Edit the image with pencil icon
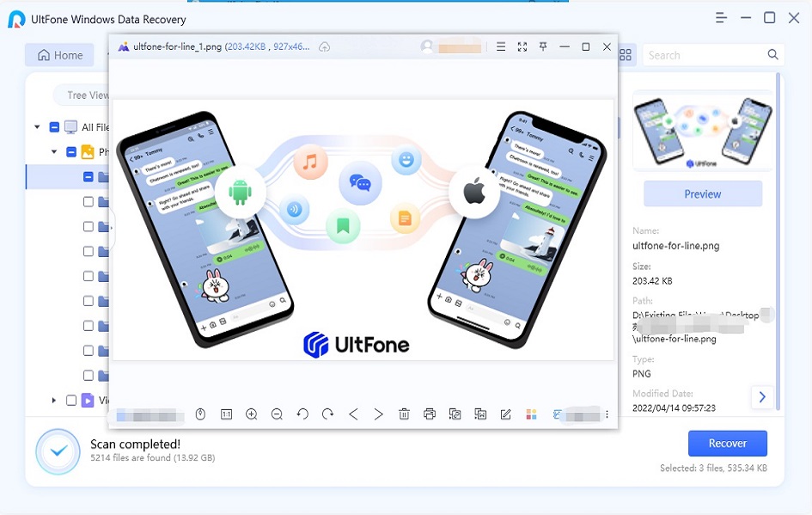Image resolution: width=812 pixels, height=515 pixels. [x=506, y=414]
